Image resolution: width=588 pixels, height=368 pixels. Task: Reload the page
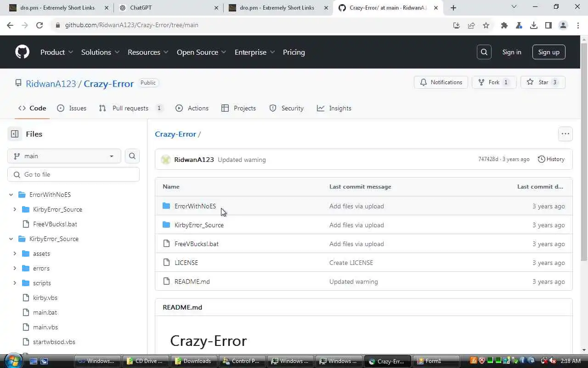tap(40, 25)
